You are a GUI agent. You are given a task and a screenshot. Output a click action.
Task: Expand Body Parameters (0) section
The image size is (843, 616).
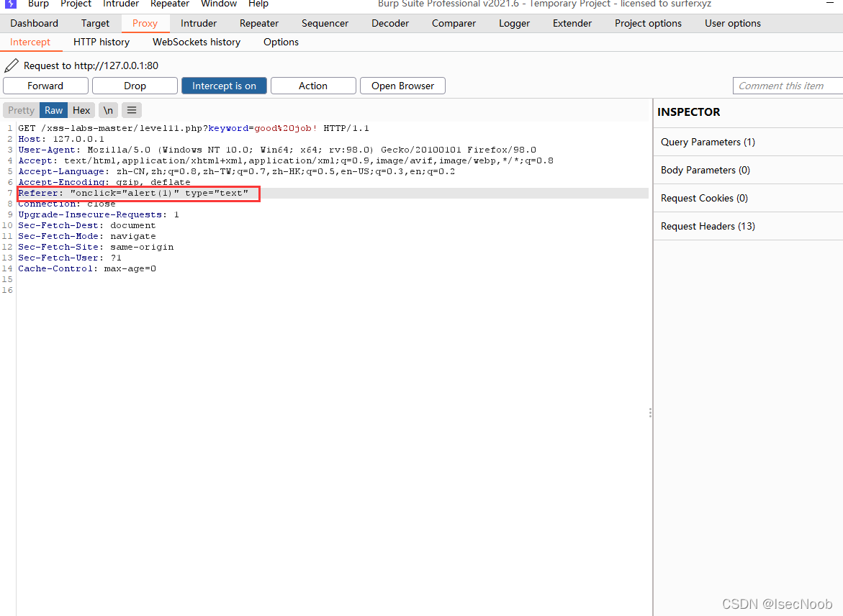point(749,170)
